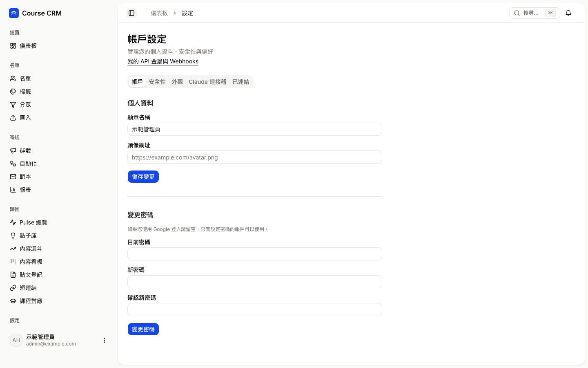Click the 示範管理員 name in the sidebar footer
The height and width of the screenshot is (368, 588).
click(x=40, y=337)
